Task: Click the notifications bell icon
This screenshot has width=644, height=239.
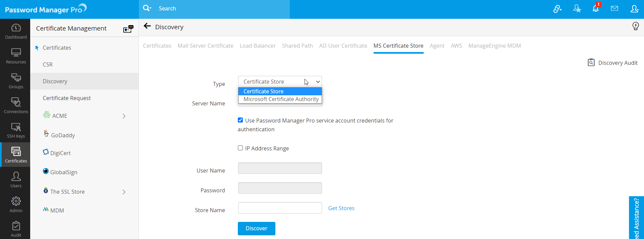Action: [x=595, y=9]
